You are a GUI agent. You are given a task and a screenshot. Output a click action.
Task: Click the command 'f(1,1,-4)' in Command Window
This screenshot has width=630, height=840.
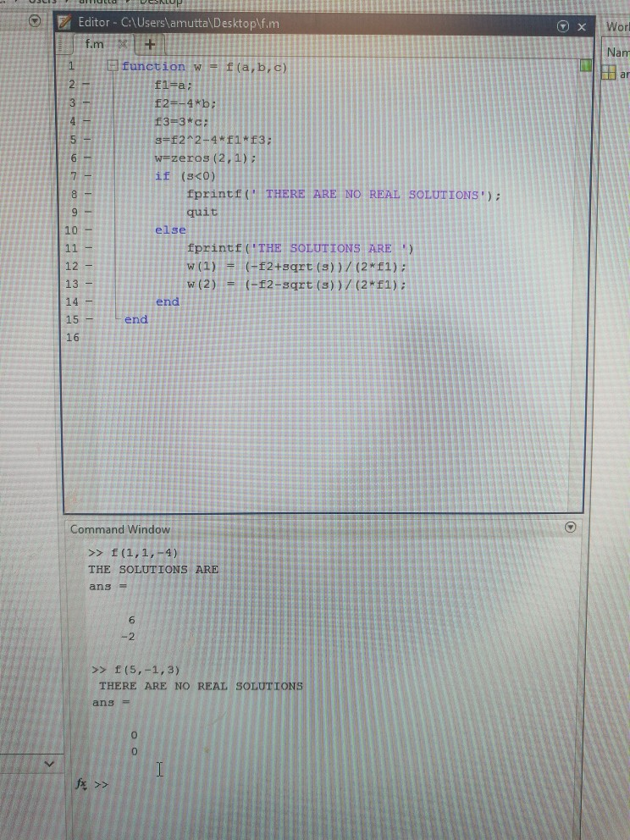tap(144, 552)
